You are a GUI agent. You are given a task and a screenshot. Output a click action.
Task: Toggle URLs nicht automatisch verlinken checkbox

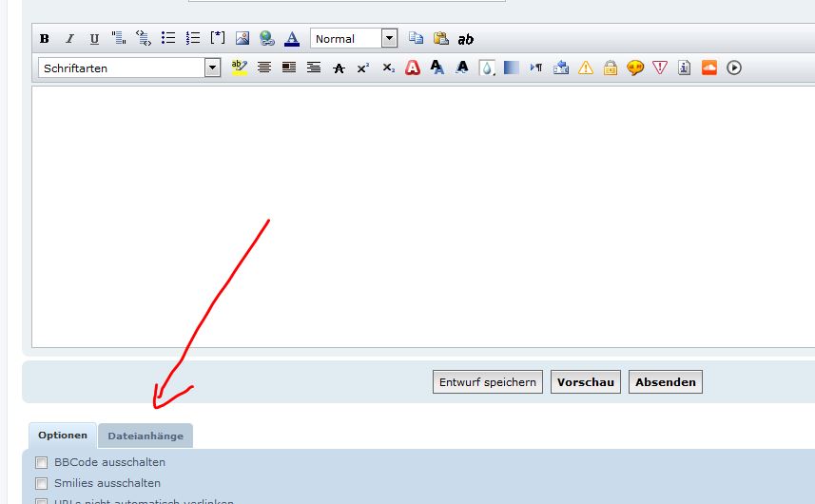point(42,500)
